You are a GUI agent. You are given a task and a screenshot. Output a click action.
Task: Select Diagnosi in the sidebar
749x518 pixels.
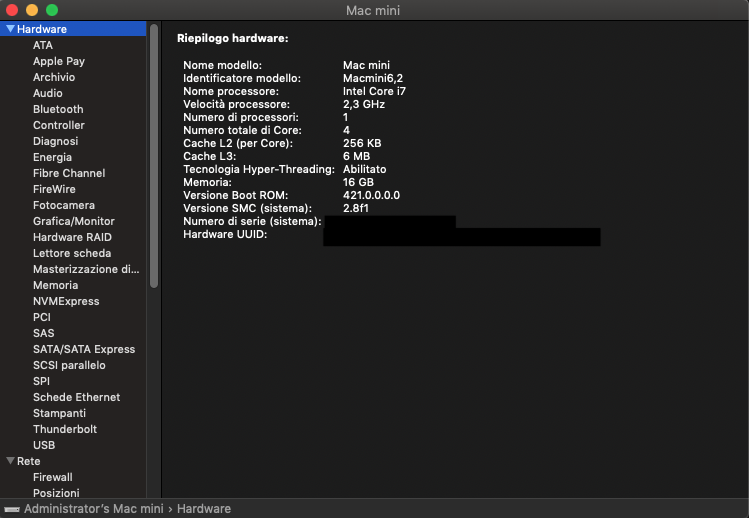[55, 141]
